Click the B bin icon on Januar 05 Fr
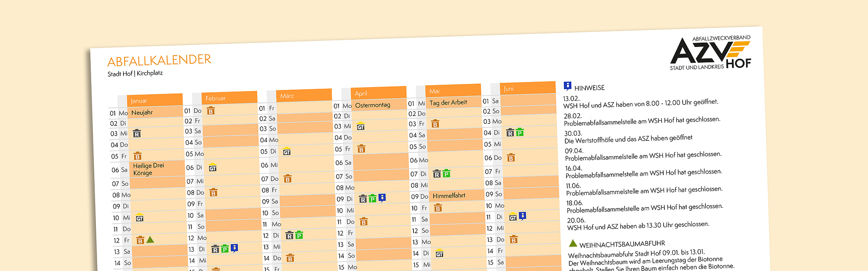The width and height of the screenshot is (868, 271). tap(137, 156)
